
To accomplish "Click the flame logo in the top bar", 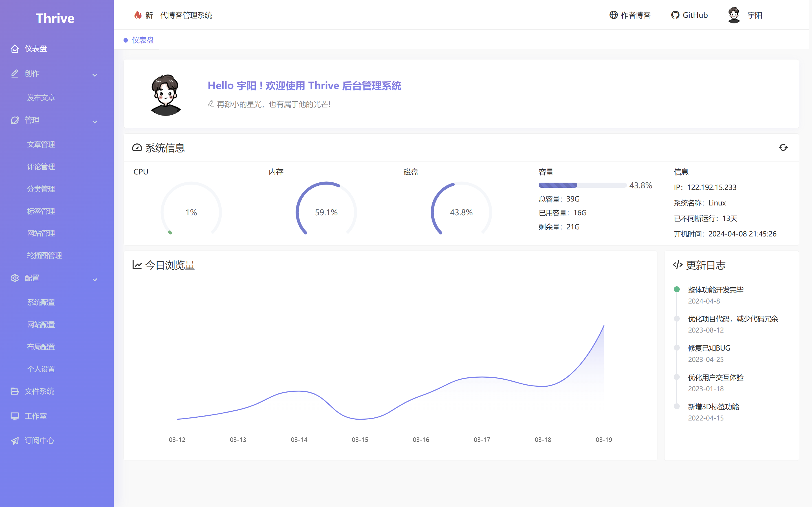I will pos(138,15).
